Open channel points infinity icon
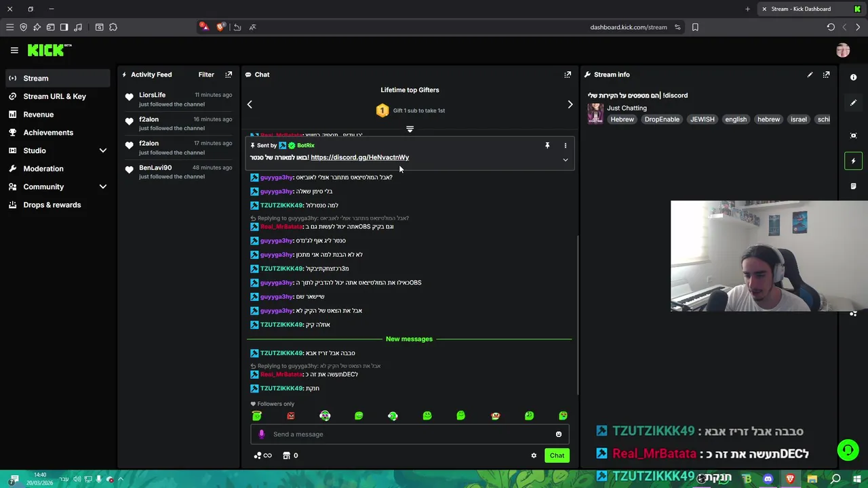The width and height of the screenshot is (868, 488). 262,455
